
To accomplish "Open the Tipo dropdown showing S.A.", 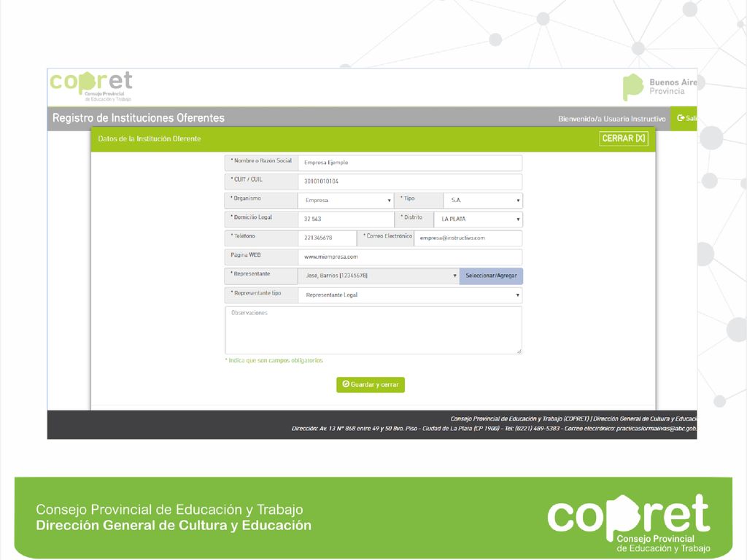I will coord(483,201).
